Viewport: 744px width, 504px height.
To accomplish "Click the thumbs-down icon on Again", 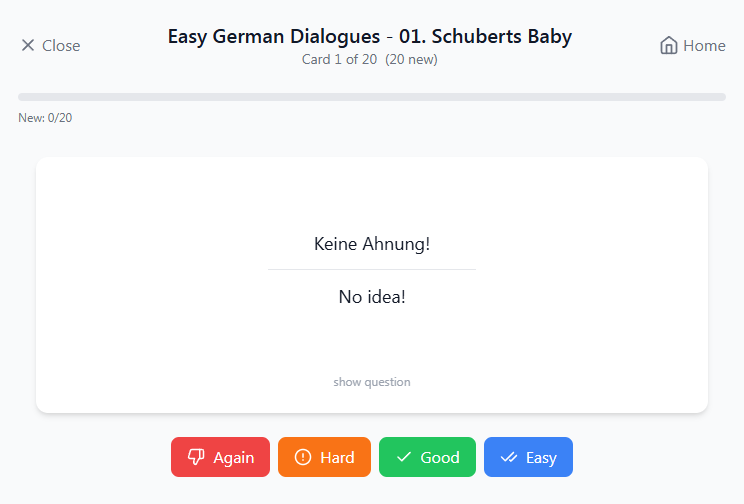I will 195,457.
